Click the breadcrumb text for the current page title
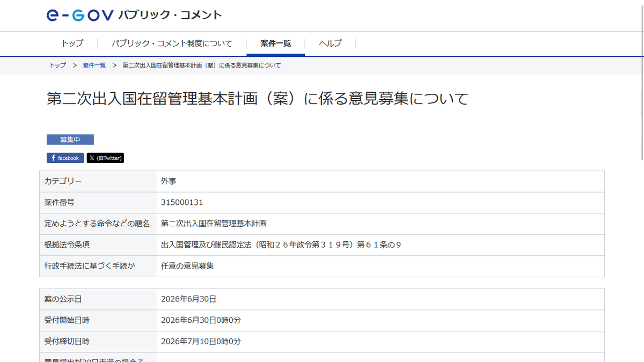644x362 pixels. [202, 65]
